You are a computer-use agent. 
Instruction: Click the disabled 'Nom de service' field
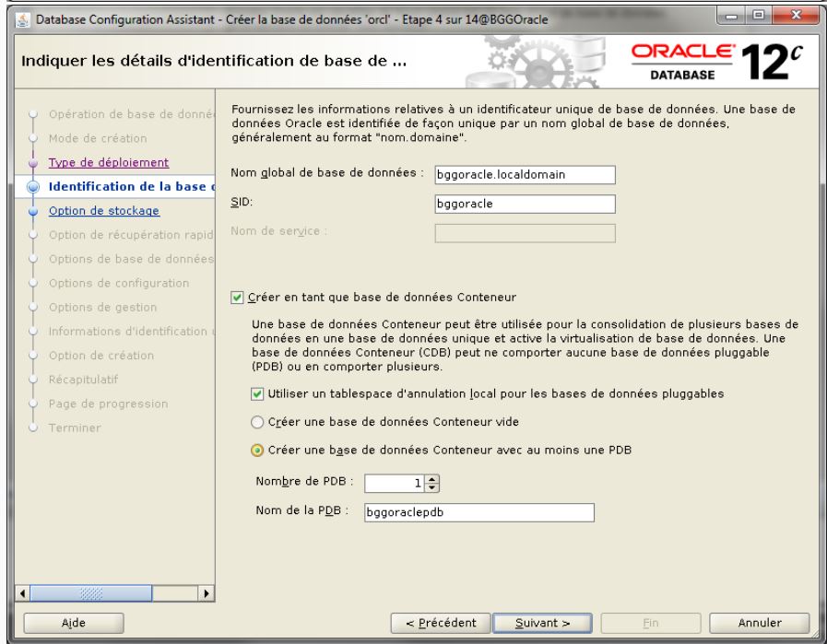[525, 233]
